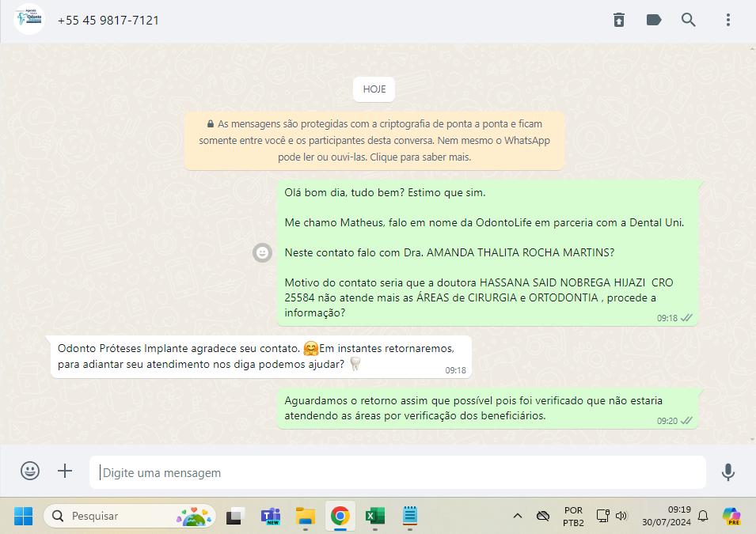Open the emoji picker beside message box

[x=30, y=472]
